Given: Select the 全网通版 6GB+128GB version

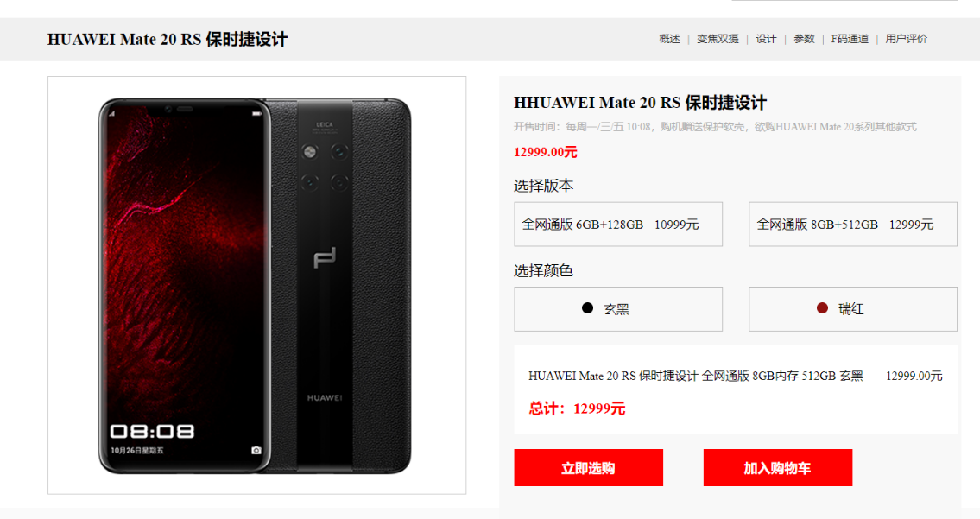Looking at the screenshot, I should (x=618, y=224).
